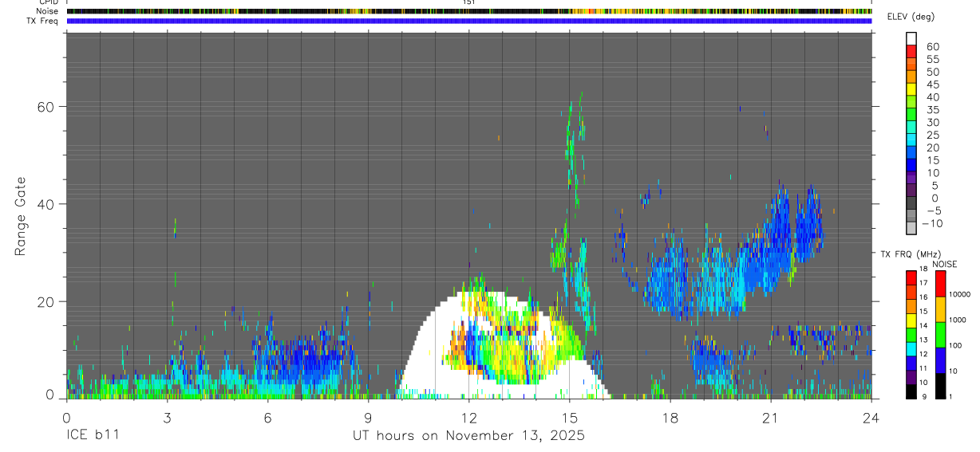Select the red swatch in TX FRQ legend

coord(911,278)
